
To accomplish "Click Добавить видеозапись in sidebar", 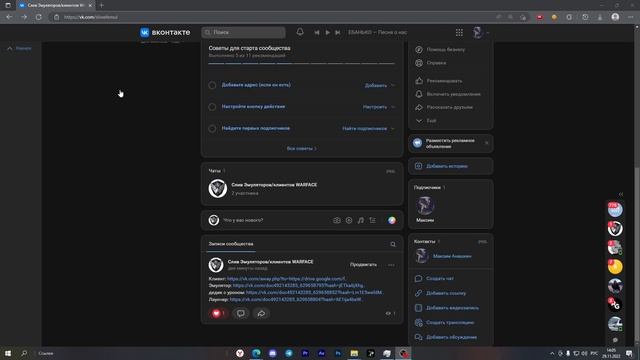I will click(451, 308).
